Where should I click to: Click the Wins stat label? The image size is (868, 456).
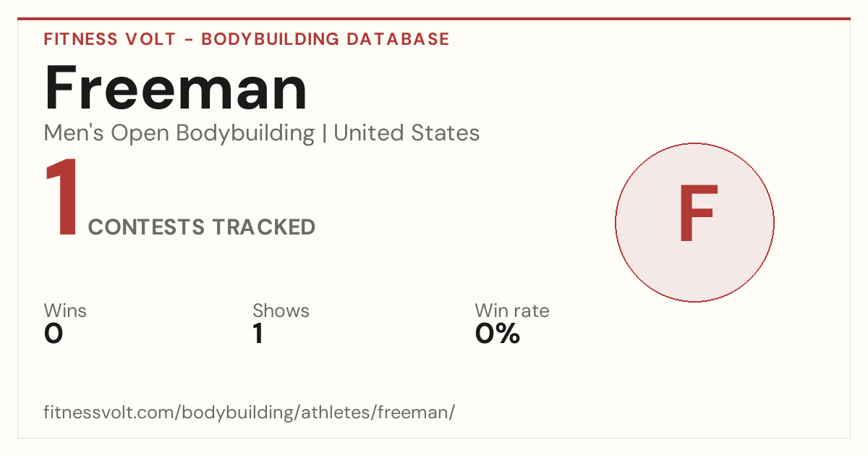point(65,311)
